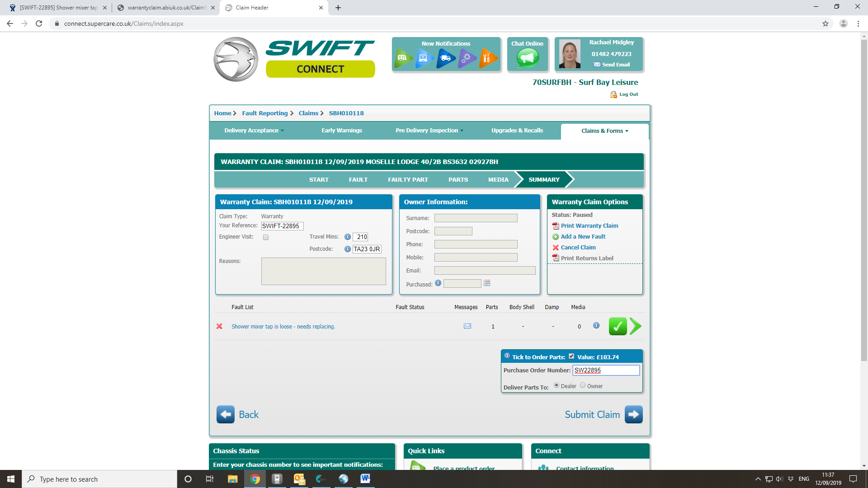
Task: Uncheck Tick to Order Parts checkbox
Action: click(571, 356)
